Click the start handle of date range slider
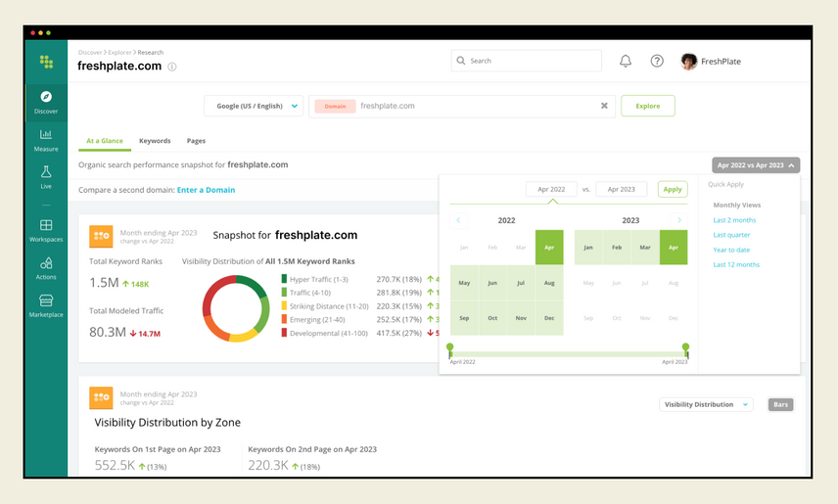838x504 pixels. pyautogui.click(x=450, y=349)
